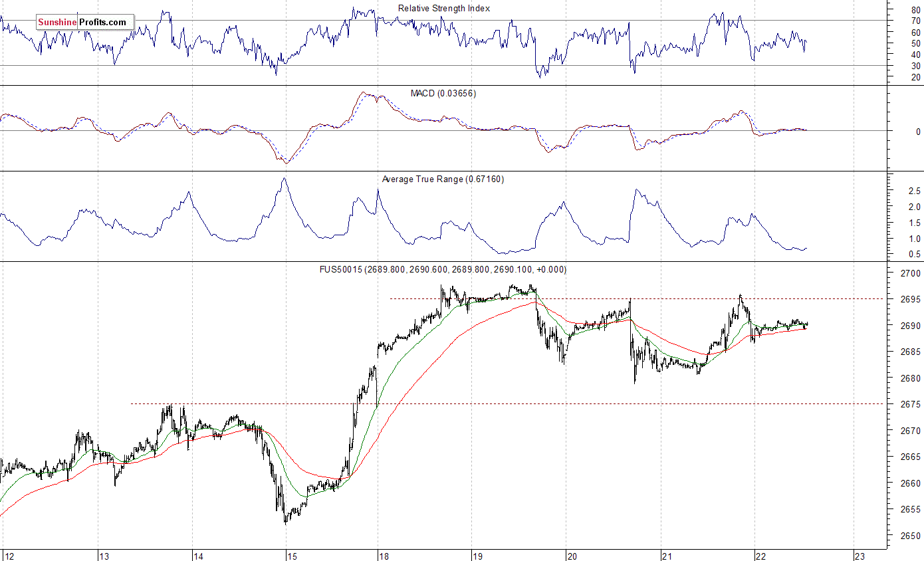This screenshot has width=924, height=561.
Task: Click the 2665 price axis label
Action: 912,457
